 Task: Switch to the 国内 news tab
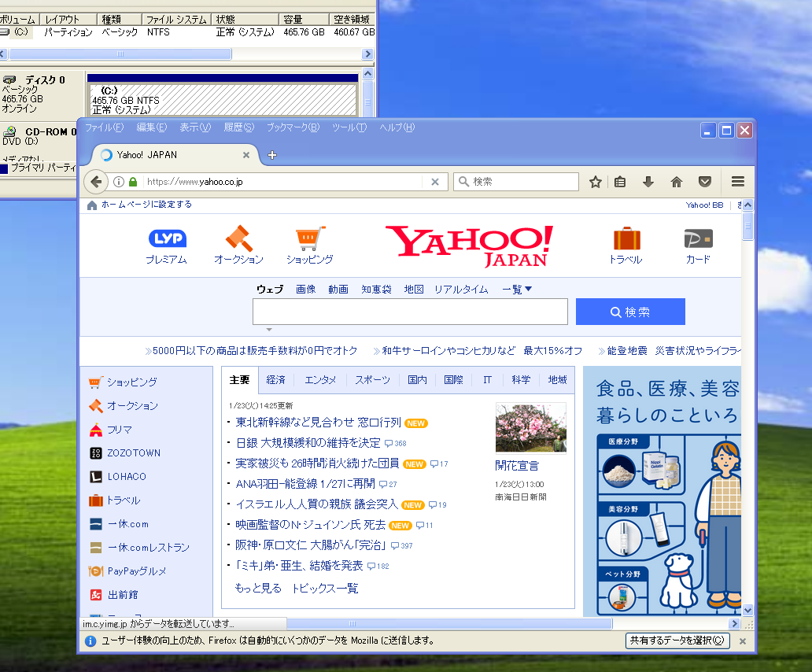[x=417, y=380]
